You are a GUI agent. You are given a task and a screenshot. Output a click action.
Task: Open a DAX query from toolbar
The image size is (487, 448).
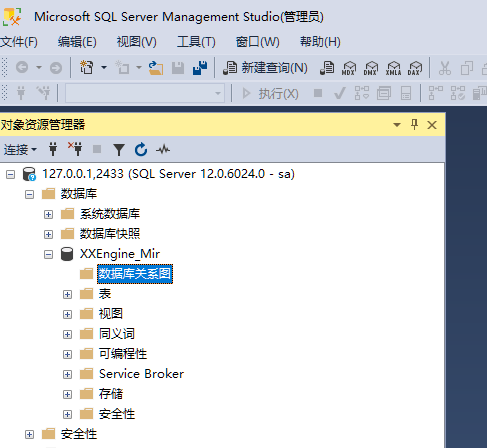pos(415,68)
